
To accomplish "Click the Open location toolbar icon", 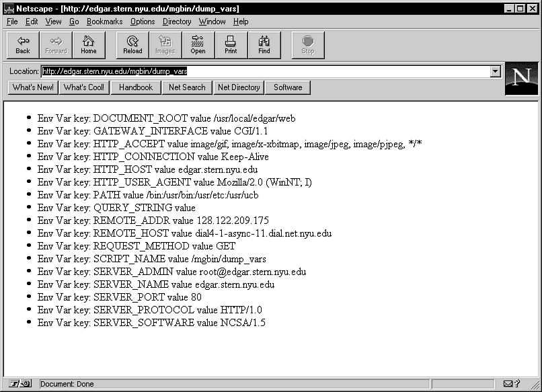I will [x=198, y=44].
